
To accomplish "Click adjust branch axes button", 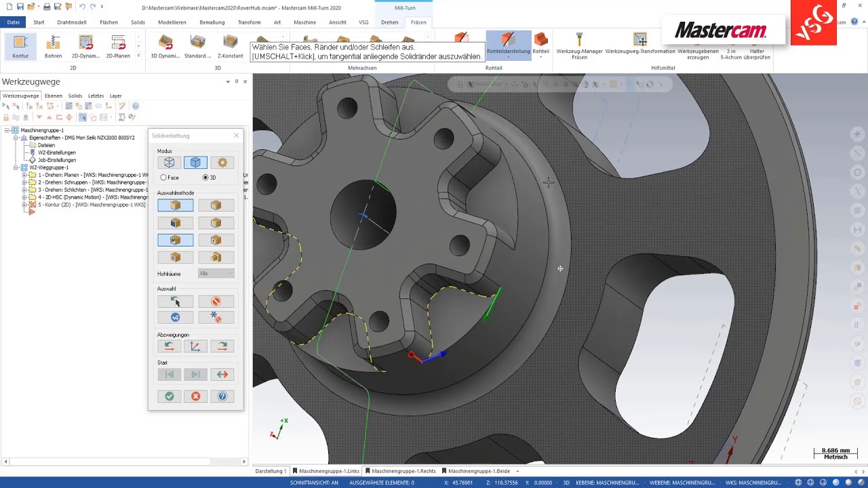I will 195,346.
